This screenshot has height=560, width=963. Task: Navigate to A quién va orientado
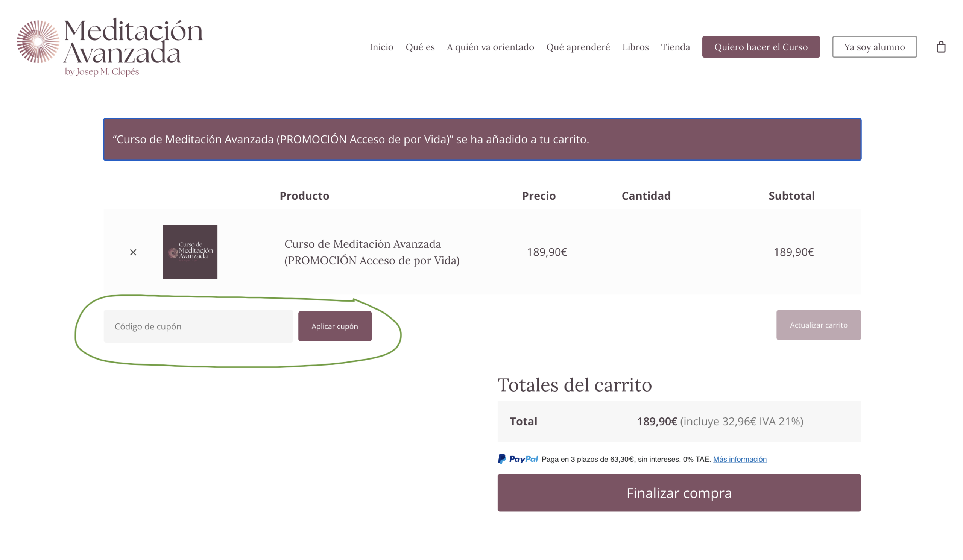[x=490, y=47]
